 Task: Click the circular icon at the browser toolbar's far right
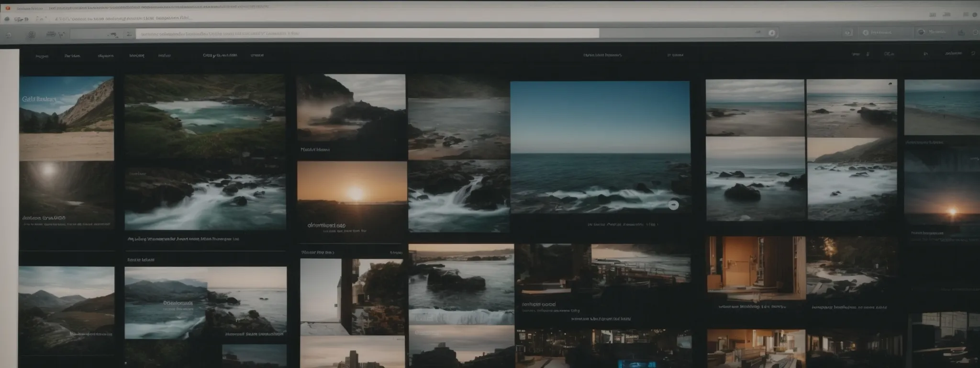pos(976,33)
